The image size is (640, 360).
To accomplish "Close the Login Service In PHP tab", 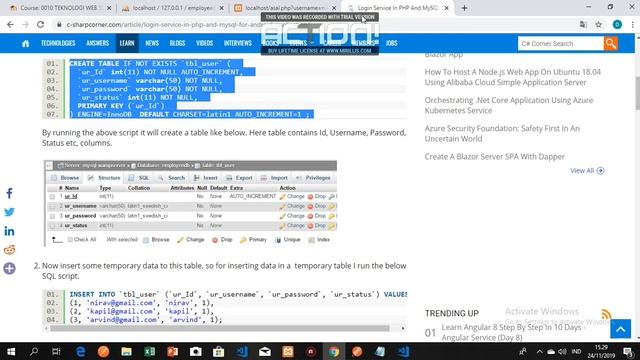I will point(446,8).
